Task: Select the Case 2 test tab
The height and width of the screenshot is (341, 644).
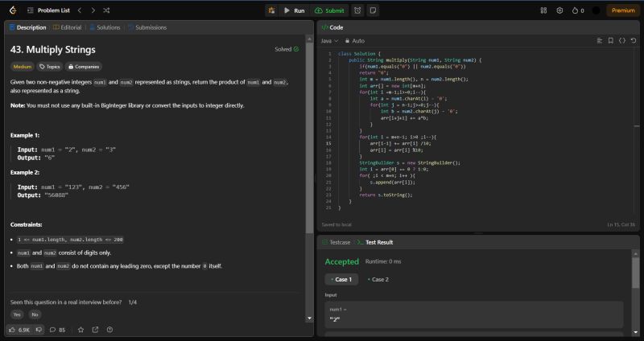Action: pyautogui.click(x=378, y=279)
